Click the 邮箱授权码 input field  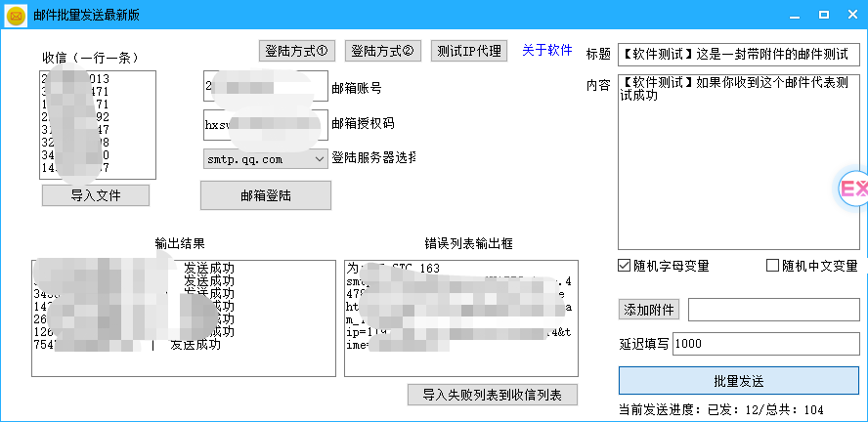266,124
